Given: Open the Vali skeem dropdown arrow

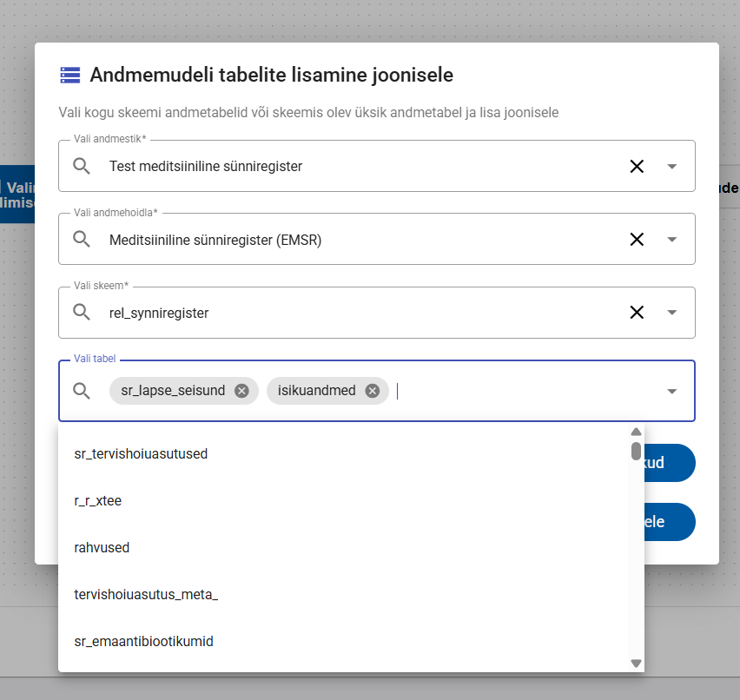Looking at the screenshot, I should coord(671,313).
